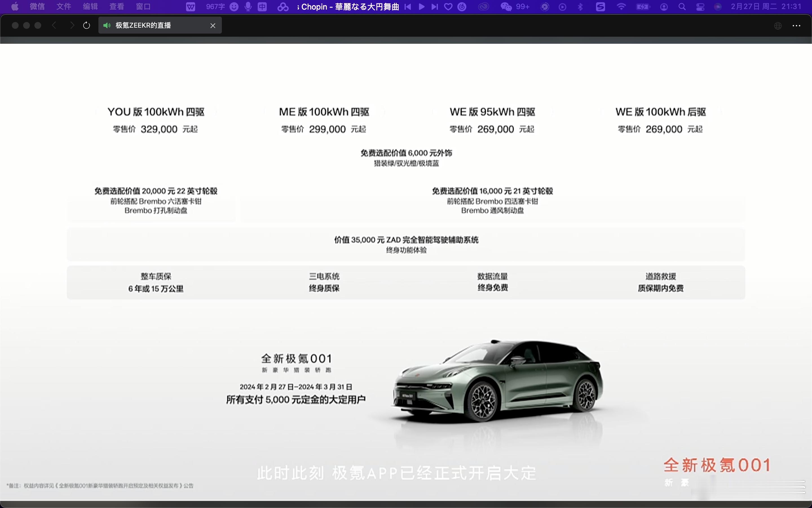Select the 极氪ZEEKR的直播 tab
The image size is (812, 508).
(160, 25)
